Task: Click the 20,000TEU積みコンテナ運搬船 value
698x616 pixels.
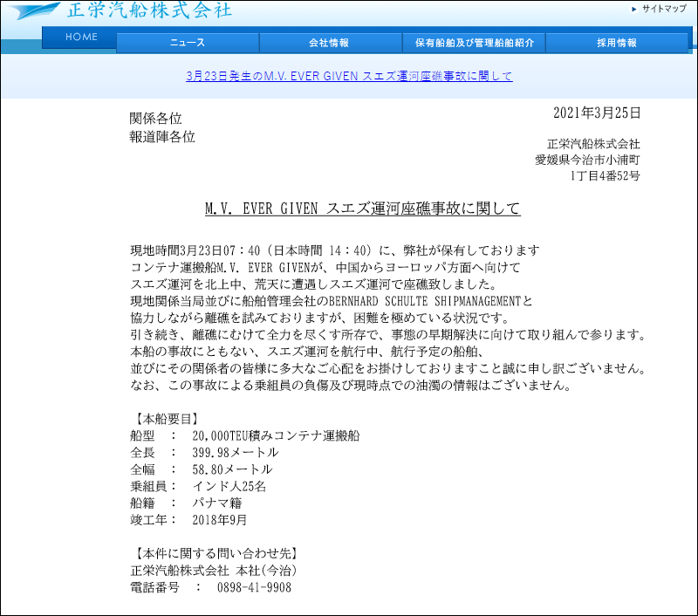Action: 276,435
